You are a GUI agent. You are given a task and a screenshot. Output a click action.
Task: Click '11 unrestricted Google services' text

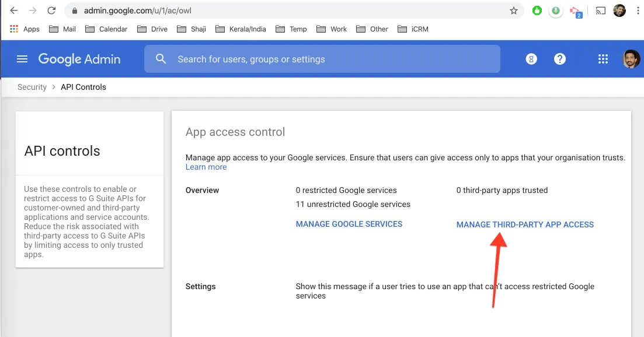point(353,204)
